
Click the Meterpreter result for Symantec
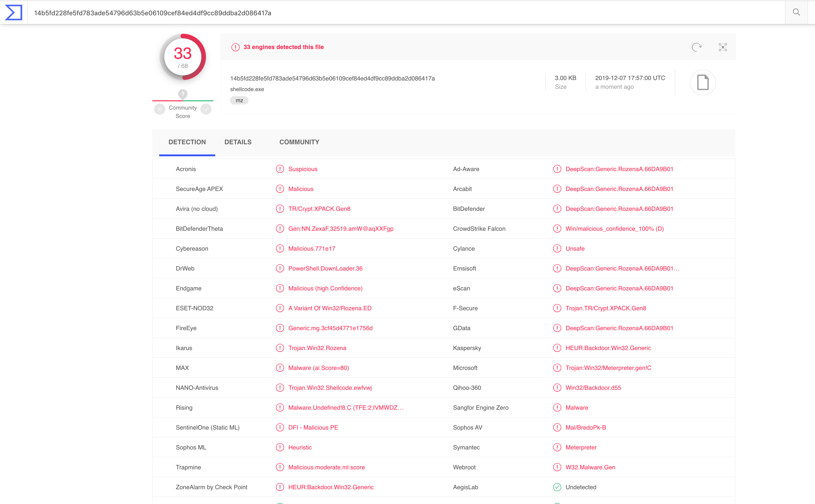(x=581, y=448)
